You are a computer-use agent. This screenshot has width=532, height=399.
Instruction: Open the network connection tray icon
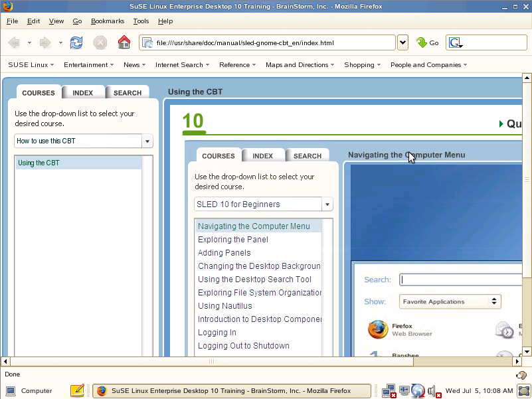(389, 391)
